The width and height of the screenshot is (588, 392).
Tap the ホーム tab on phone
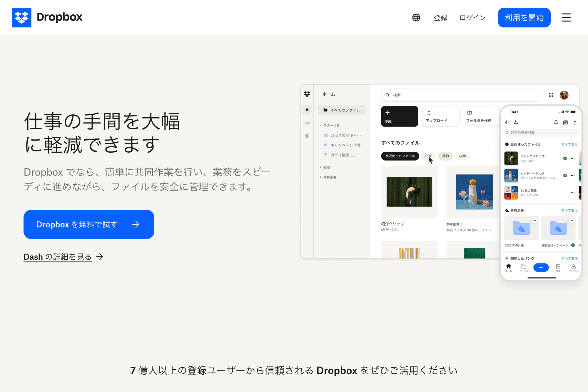click(509, 268)
